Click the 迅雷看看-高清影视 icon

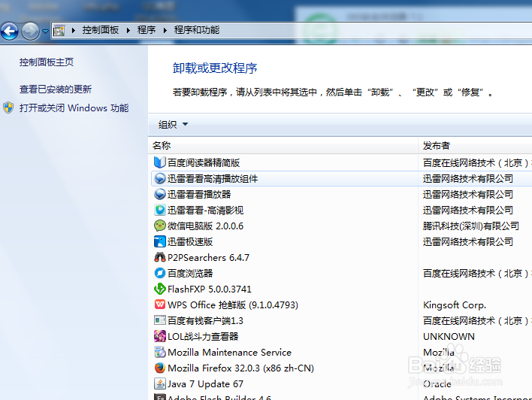[x=160, y=210]
